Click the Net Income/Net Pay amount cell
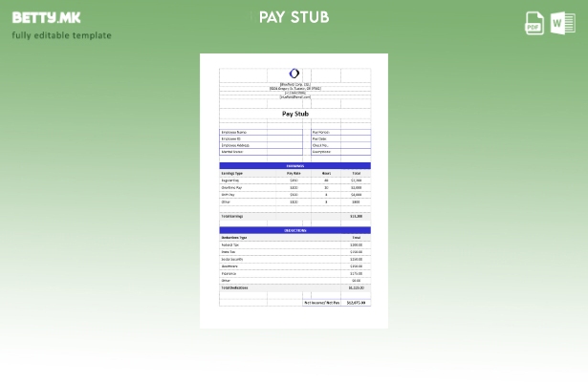Screen dimensions: 588x382 tap(356, 302)
